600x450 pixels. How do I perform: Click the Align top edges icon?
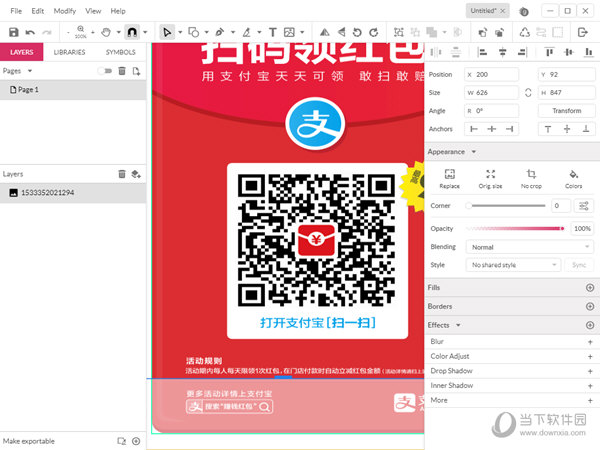549,52
